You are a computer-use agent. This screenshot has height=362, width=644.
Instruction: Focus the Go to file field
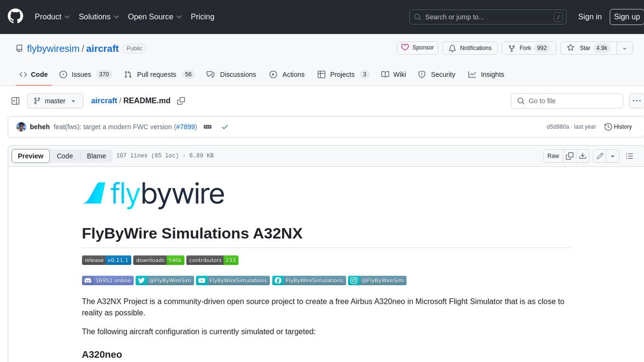point(567,101)
